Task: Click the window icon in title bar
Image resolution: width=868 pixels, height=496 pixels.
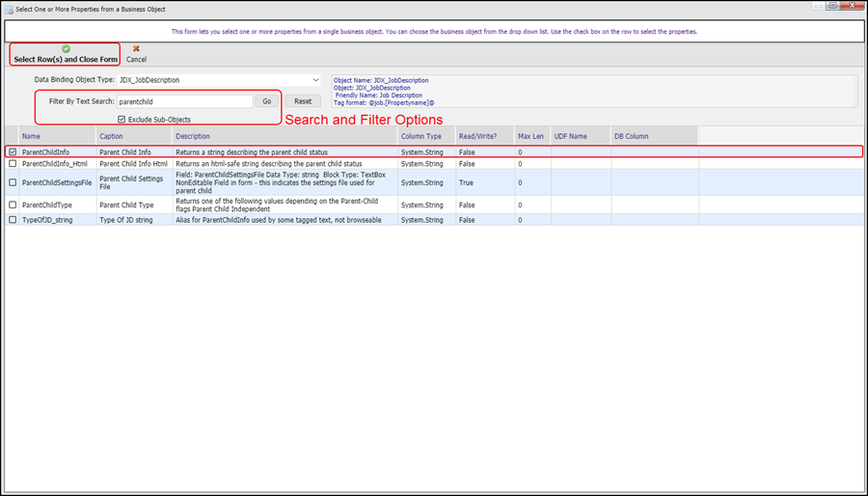Action: pyautogui.click(x=9, y=6)
